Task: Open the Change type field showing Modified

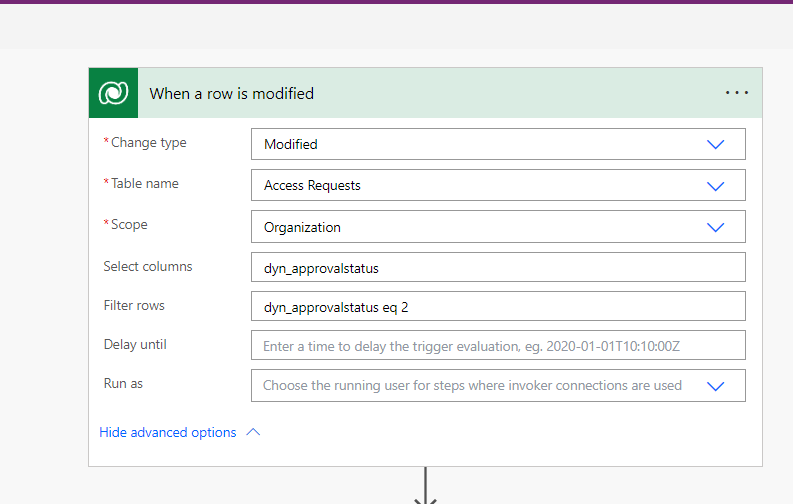Action: (480, 144)
